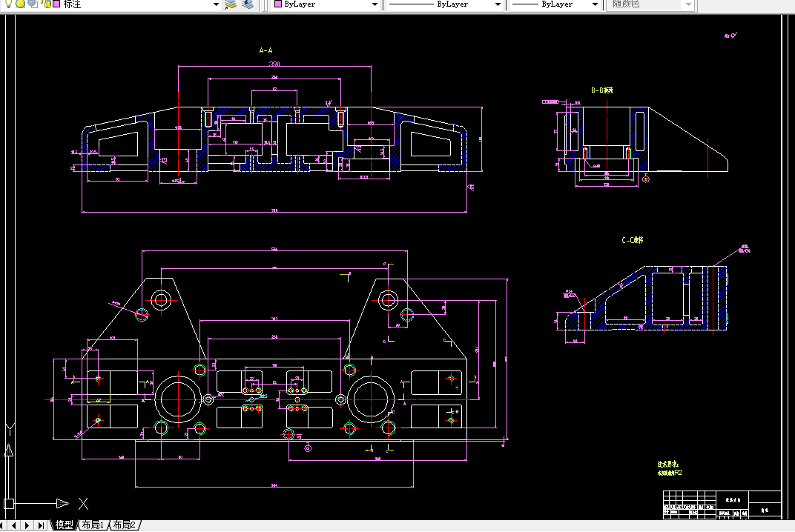
Task: Click the B-B section view label
Action: [602, 90]
